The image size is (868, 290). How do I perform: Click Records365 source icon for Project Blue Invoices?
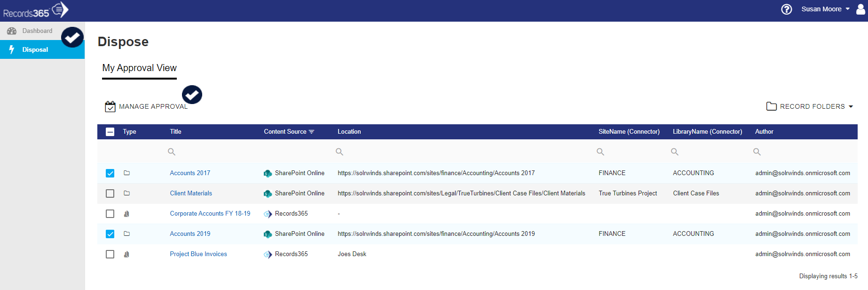[268, 254]
